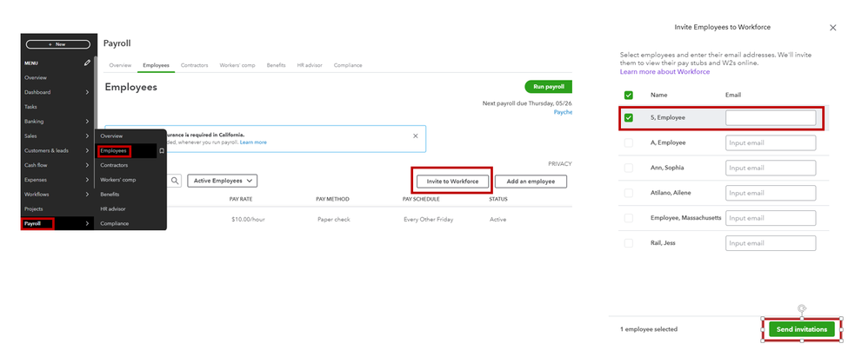
Task: Check the Employee, Massachusetts checkbox
Action: [628, 218]
